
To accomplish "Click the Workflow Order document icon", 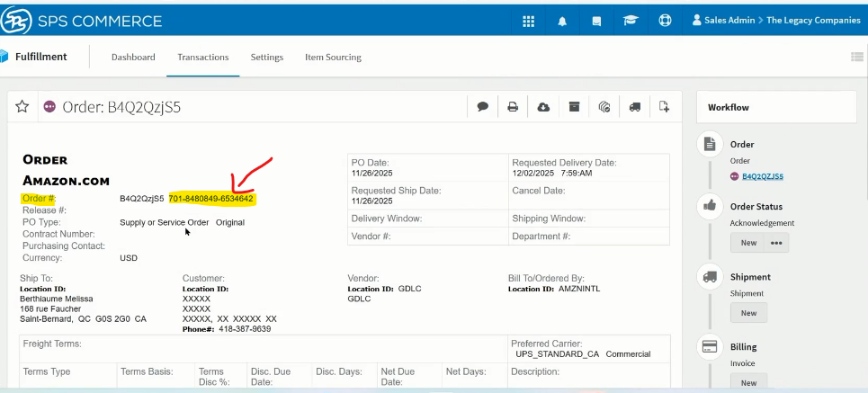I will coord(710,144).
